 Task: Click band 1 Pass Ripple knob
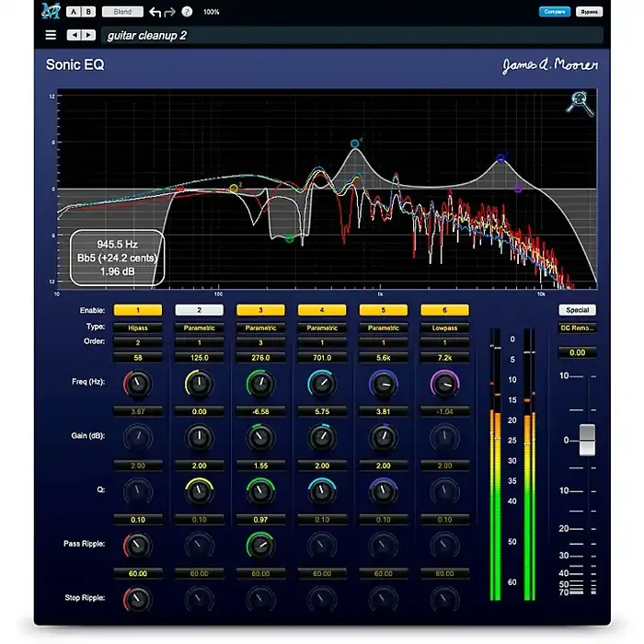pyautogui.click(x=138, y=546)
